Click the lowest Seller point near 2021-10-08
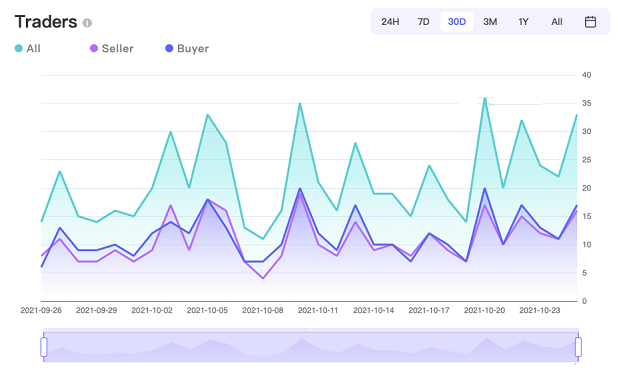Image resolution: width=618 pixels, height=374 pixels. (x=263, y=278)
